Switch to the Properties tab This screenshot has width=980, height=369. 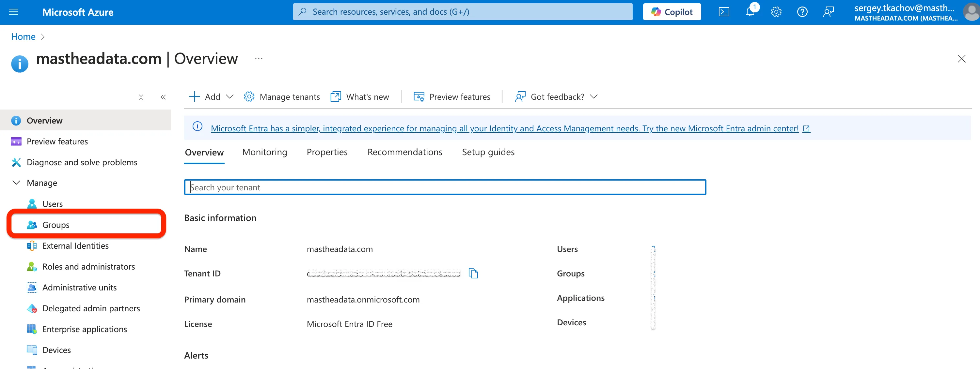(x=327, y=152)
